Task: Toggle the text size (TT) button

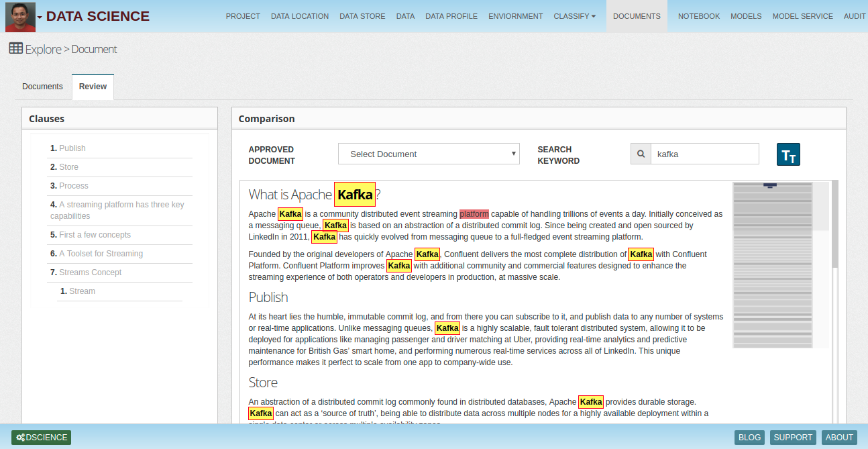Action: pos(788,154)
